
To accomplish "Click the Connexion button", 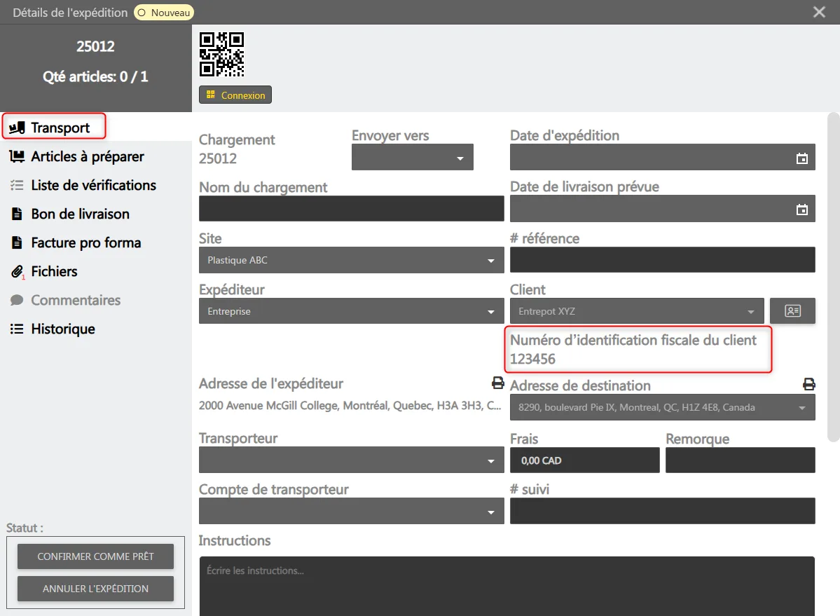I will coord(235,95).
